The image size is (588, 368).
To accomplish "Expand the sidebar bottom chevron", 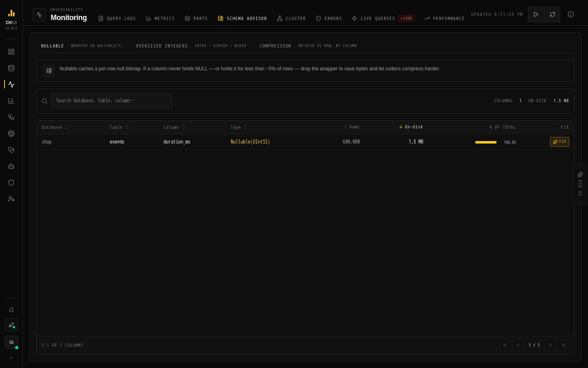I will (x=11, y=358).
